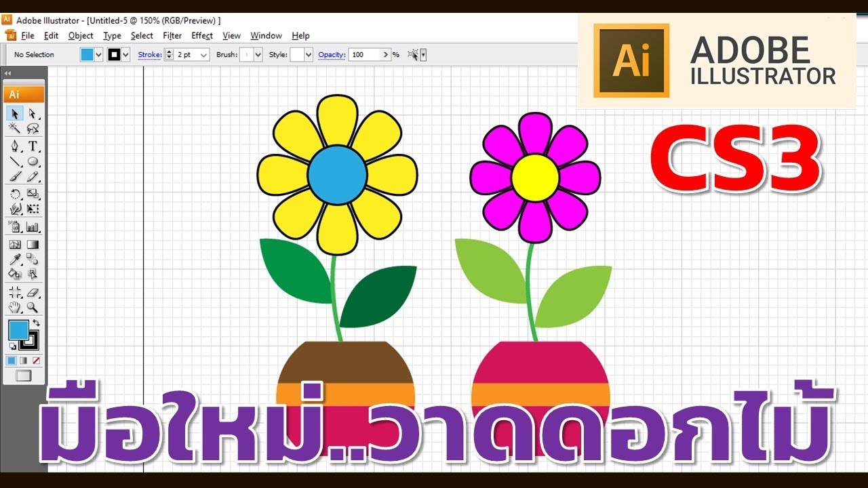868x488 pixels.
Task: Select the Crop Area tool
Action: pyautogui.click(x=15, y=292)
